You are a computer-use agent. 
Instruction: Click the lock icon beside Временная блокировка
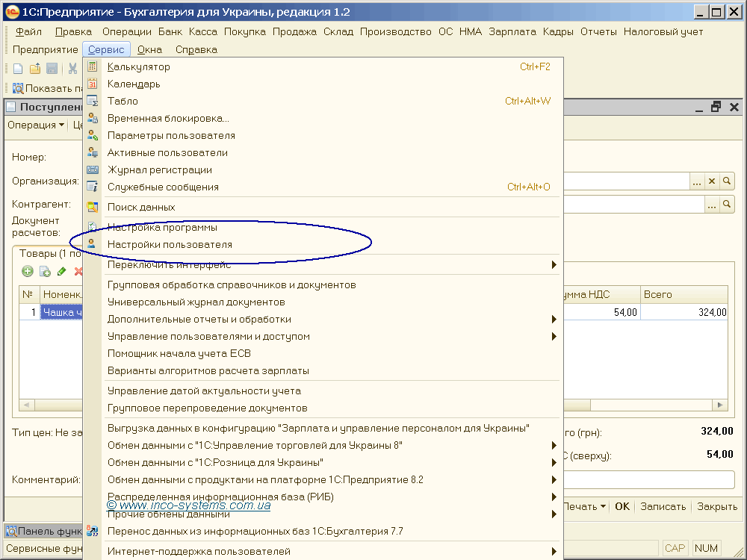click(93, 118)
